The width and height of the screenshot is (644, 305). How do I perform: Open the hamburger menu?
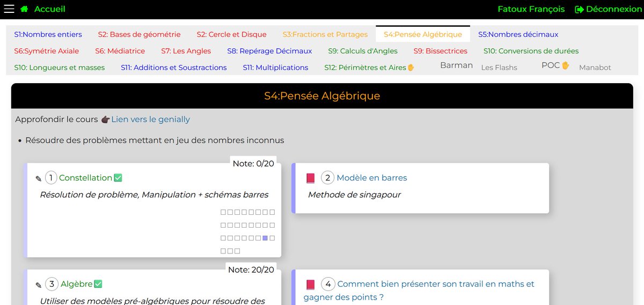[x=9, y=9]
